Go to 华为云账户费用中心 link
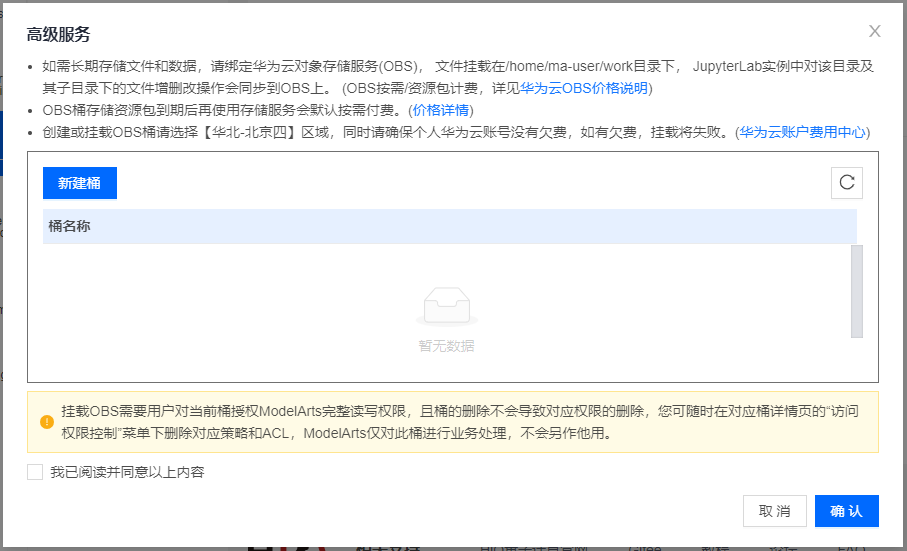The image size is (907, 551). [x=802, y=132]
